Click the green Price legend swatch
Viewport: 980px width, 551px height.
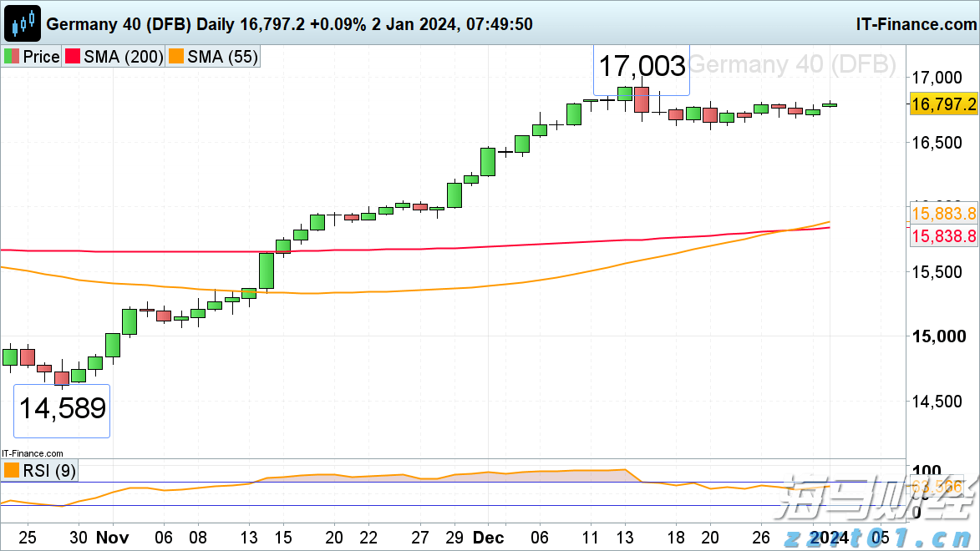coord(12,57)
